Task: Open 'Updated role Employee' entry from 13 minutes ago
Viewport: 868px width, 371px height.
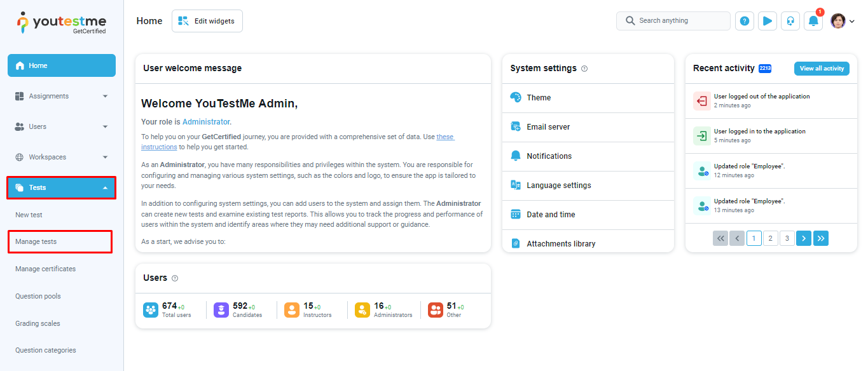Action: [771, 205]
